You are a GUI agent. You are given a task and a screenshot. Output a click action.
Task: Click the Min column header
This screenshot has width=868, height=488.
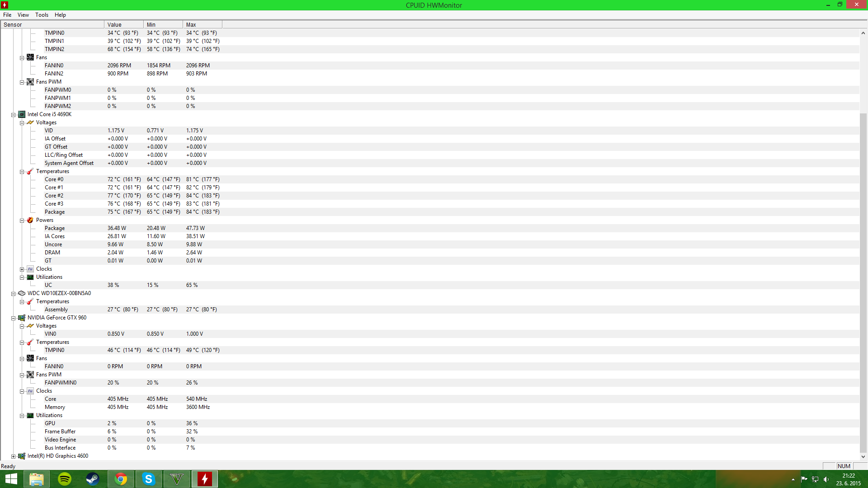click(163, 25)
